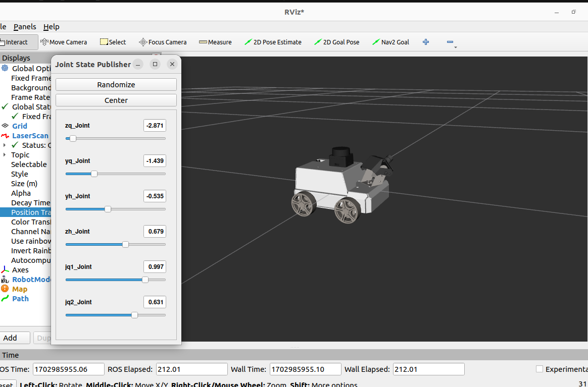This screenshot has height=387, width=588.
Task: Select the Move Camera tool
Action: [64, 42]
